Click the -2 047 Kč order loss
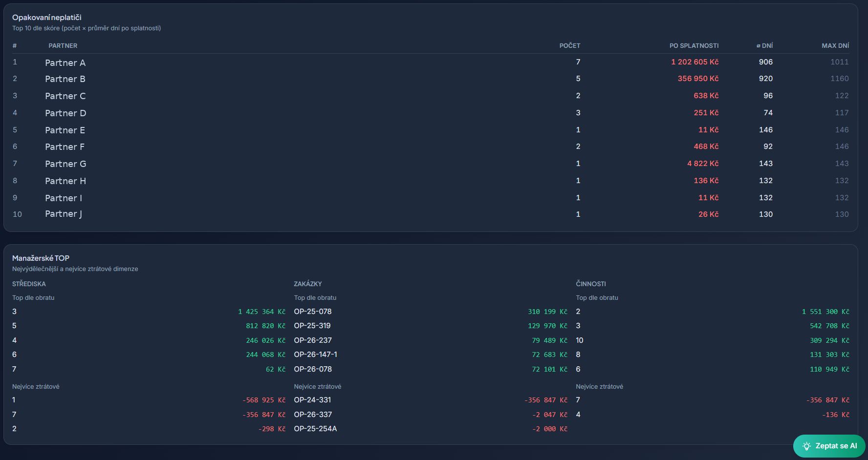 tap(550, 415)
